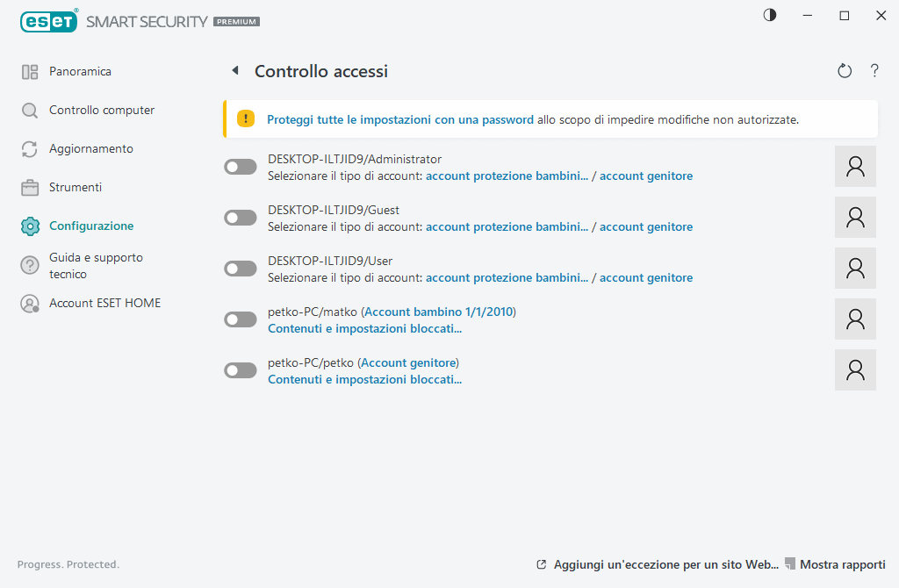Screen dimensions: 899x588
Task: Select Aggiornamento in the sidebar
Action: click(x=90, y=149)
